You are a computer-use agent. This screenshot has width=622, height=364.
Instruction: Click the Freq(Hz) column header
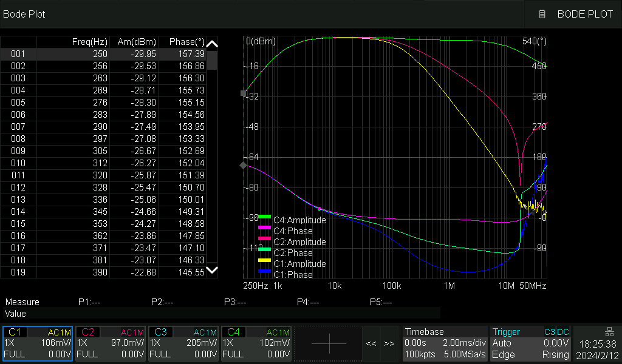90,42
